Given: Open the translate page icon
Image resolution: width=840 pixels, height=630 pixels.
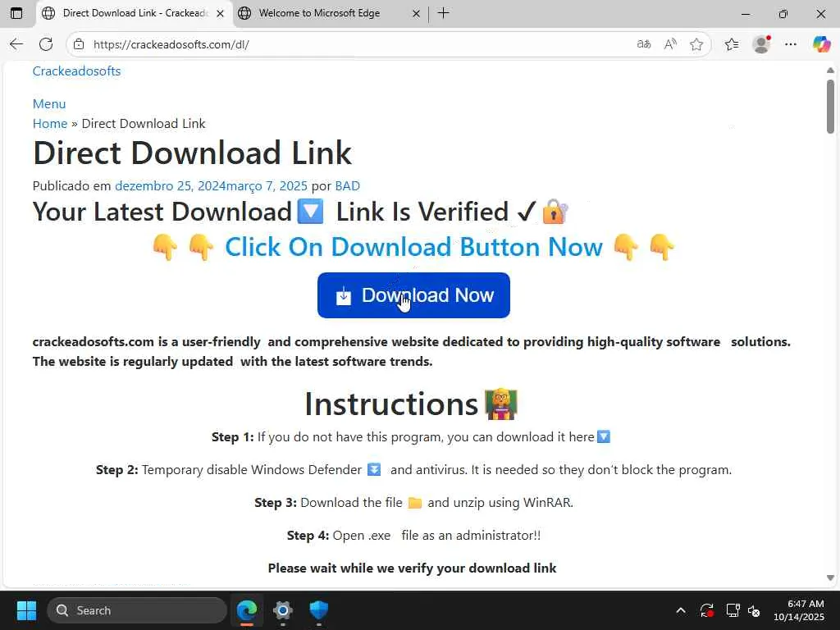Looking at the screenshot, I should [x=643, y=44].
